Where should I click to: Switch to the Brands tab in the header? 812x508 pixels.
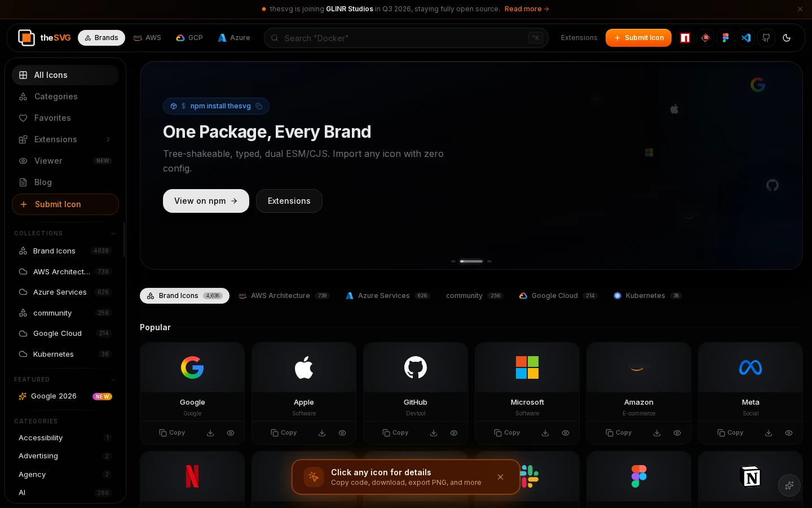101,38
